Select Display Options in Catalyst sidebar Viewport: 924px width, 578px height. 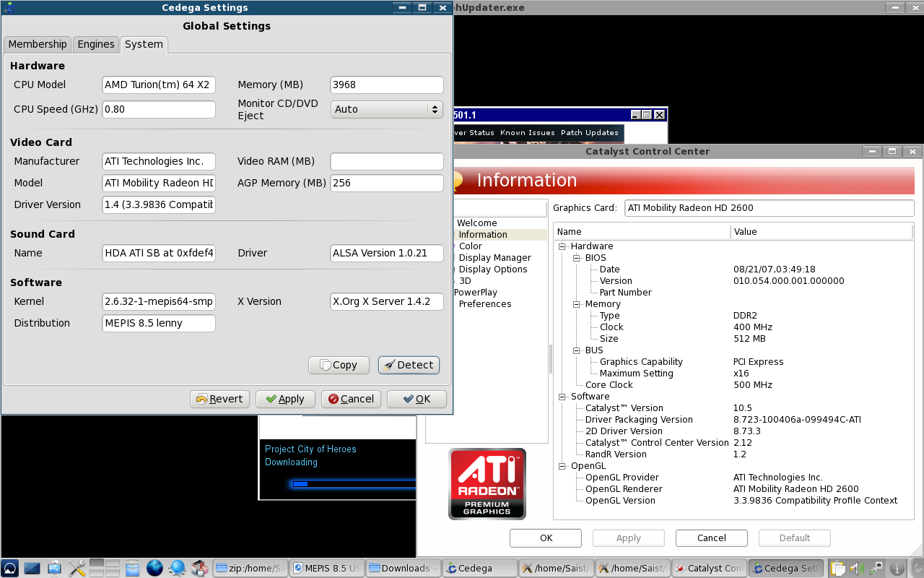tap(493, 269)
